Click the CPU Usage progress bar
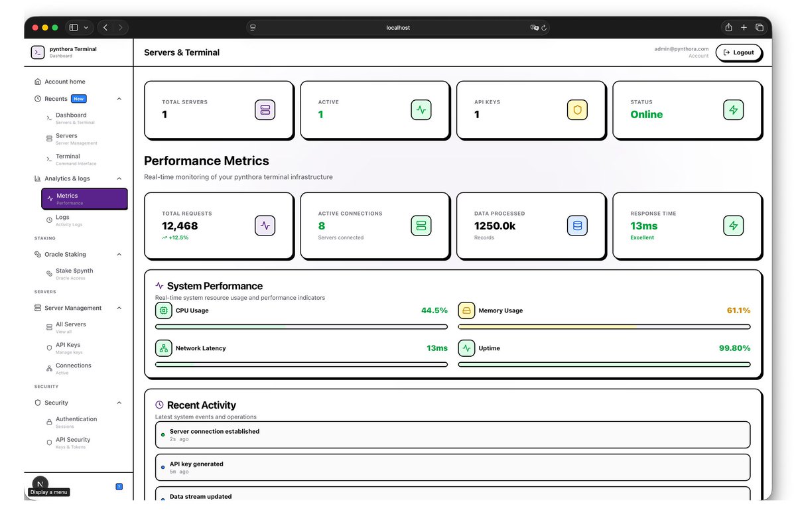This screenshot has width=796, height=532. pyautogui.click(x=301, y=326)
